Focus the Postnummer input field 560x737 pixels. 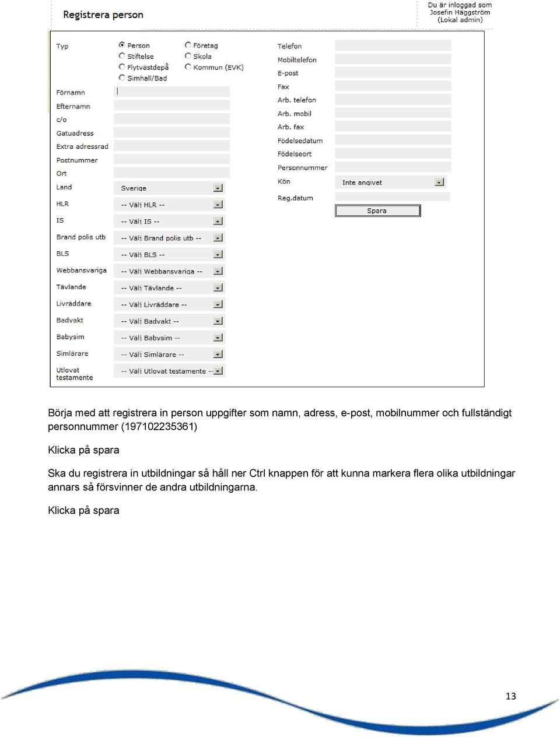[x=171, y=159]
